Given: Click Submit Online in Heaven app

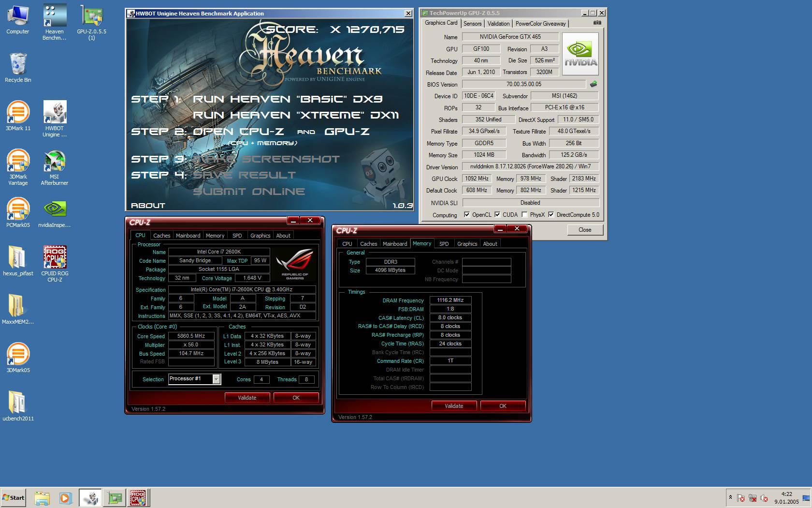Looking at the screenshot, I should pos(249,192).
